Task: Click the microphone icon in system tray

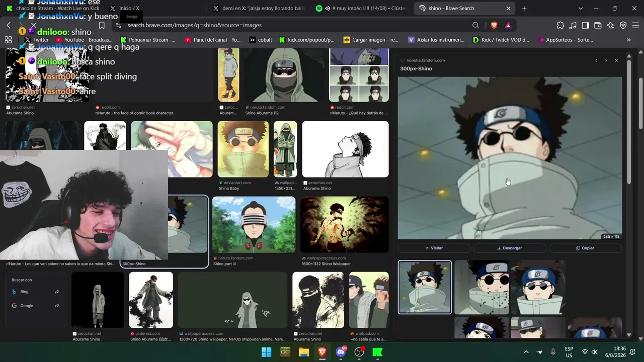Action: (x=553, y=352)
